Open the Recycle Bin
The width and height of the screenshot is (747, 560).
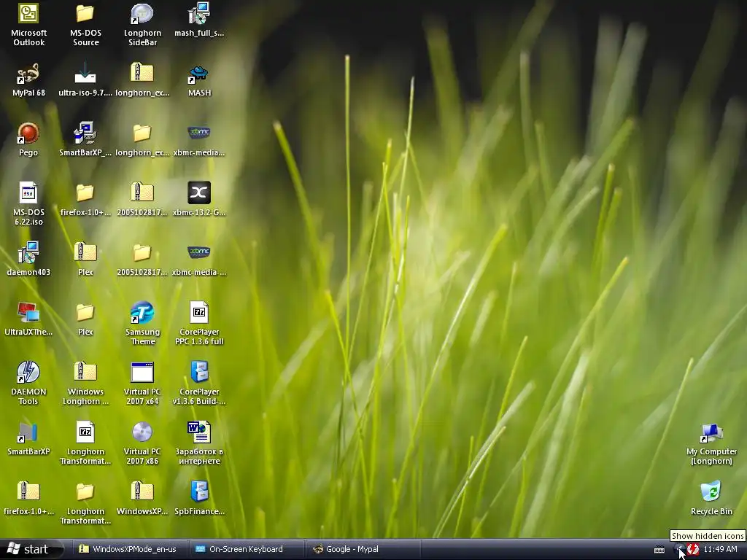tap(711, 499)
